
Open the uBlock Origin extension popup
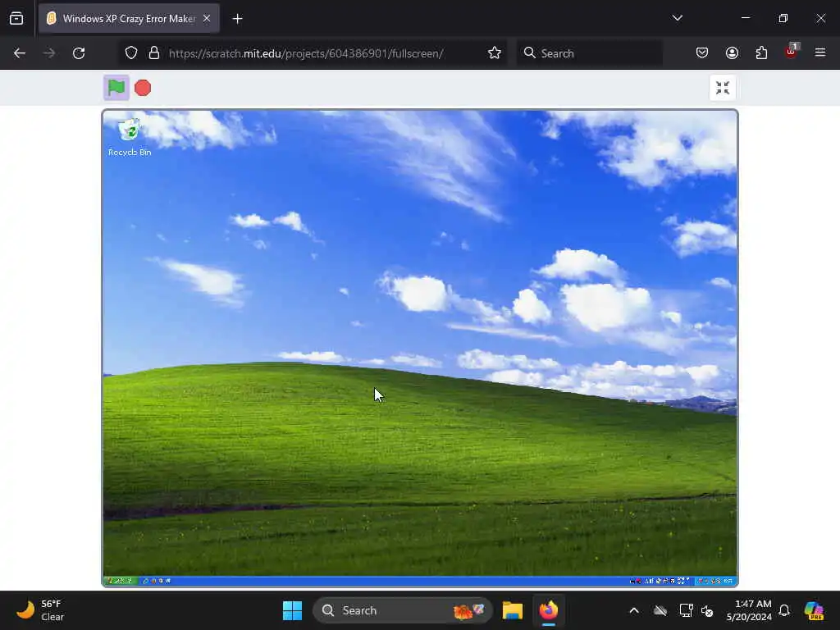tap(792, 52)
